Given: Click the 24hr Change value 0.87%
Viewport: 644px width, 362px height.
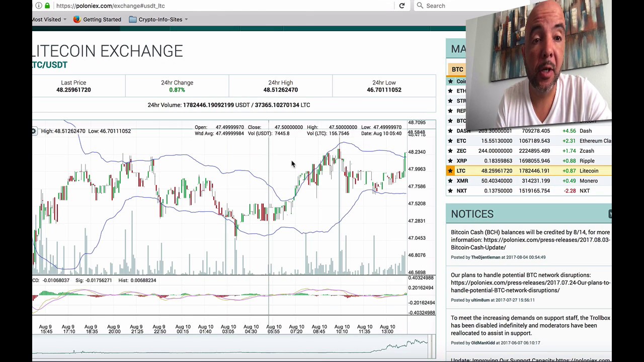Looking at the screenshot, I should (x=177, y=90).
